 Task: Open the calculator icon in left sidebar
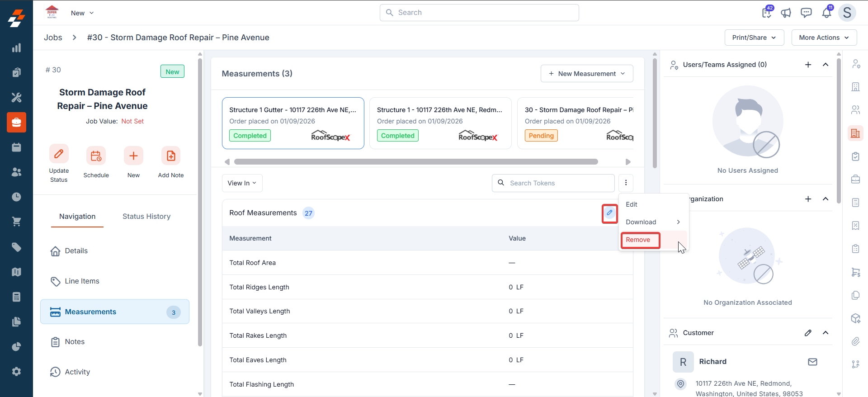click(x=16, y=297)
